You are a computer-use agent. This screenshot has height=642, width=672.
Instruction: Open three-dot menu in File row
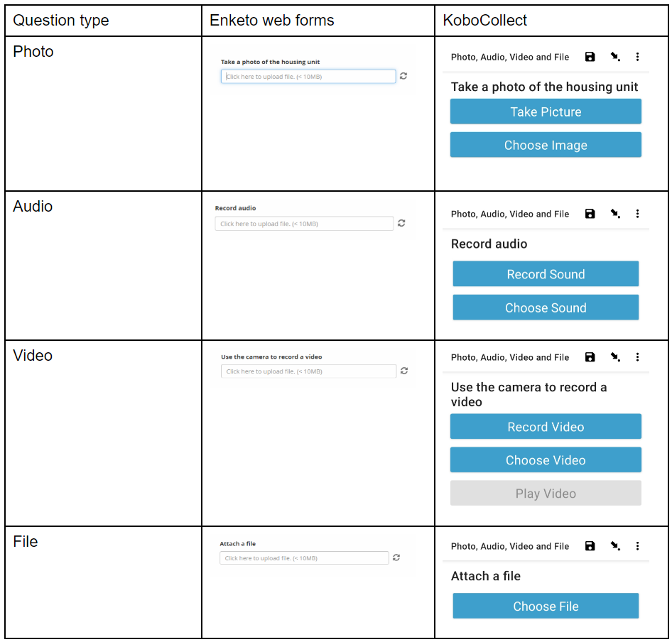(637, 546)
